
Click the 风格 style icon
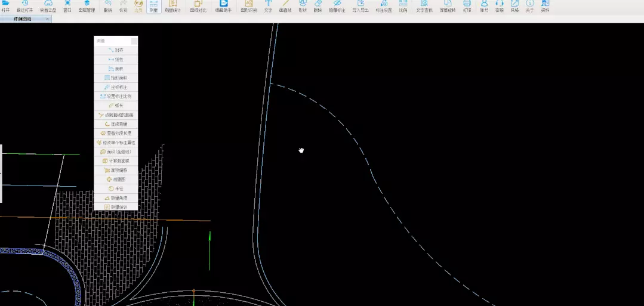(x=514, y=6)
